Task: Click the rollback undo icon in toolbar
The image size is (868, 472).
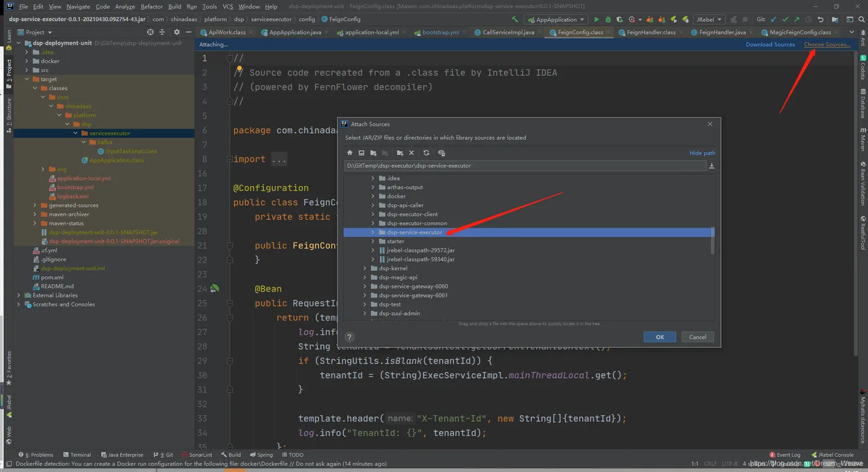Action: (x=820, y=19)
